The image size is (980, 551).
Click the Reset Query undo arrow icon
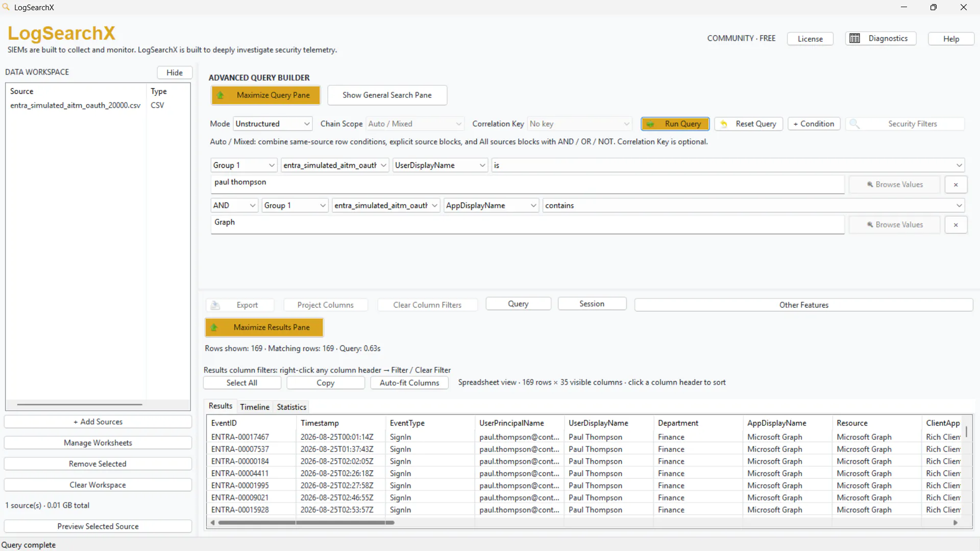pos(724,124)
